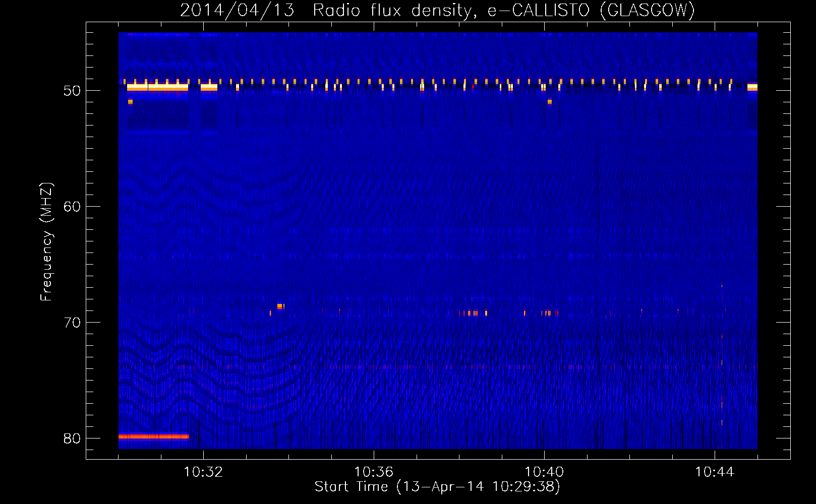Click the red emission band at 80 MHz
The image size is (816, 504).
(154, 436)
